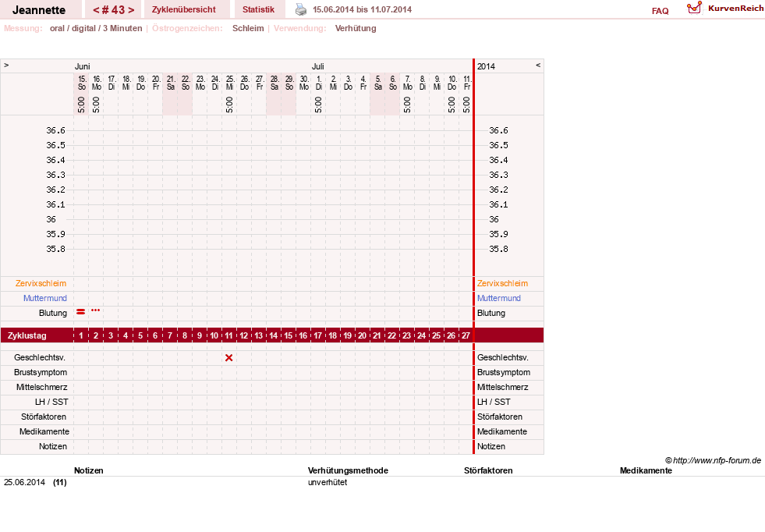Click the Juli month label
Image resolution: width=765 pixels, height=532 pixels.
coord(317,66)
